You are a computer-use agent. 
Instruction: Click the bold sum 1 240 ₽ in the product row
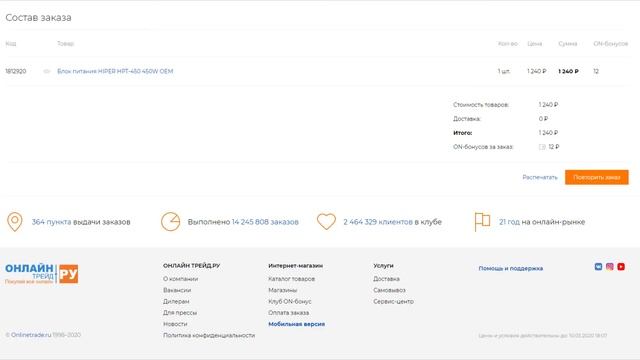click(x=568, y=71)
